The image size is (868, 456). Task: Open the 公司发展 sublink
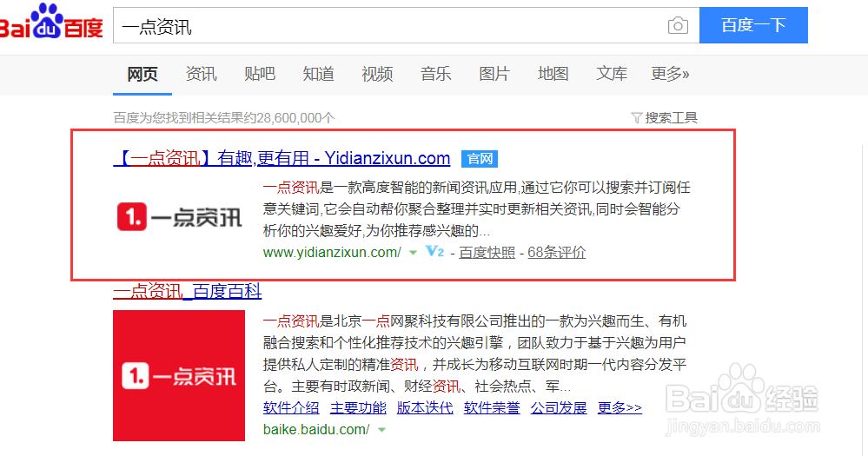[x=559, y=408]
